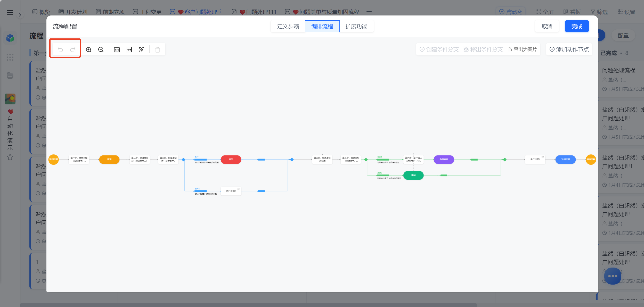644x307 pixels.
Task: Open more options for 客户问题处理 tab
Action: pyautogui.click(x=220, y=12)
